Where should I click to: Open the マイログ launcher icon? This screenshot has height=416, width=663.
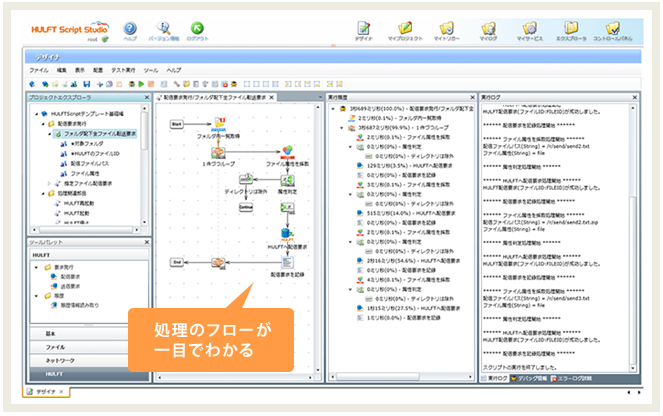(x=488, y=30)
